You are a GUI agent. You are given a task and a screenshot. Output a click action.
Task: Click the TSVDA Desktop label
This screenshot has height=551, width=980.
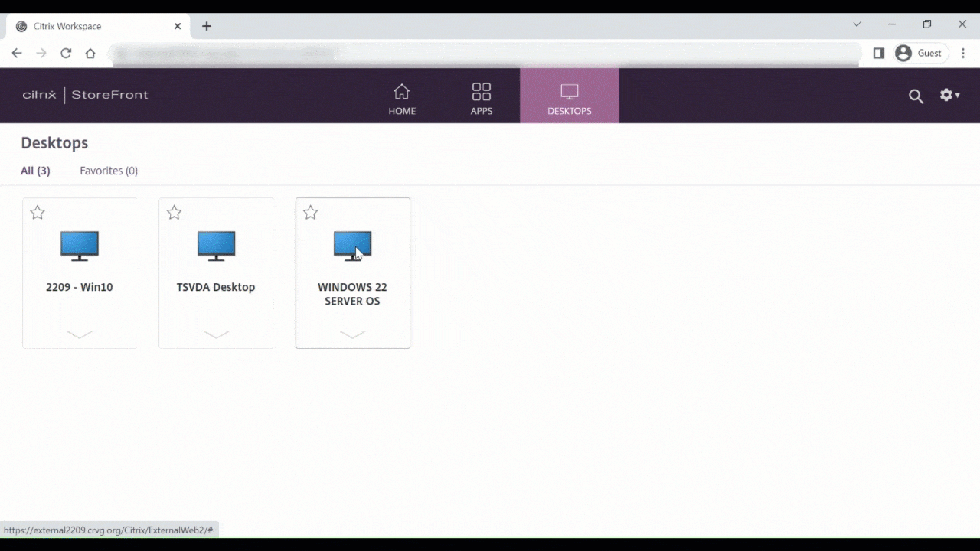pyautogui.click(x=216, y=287)
